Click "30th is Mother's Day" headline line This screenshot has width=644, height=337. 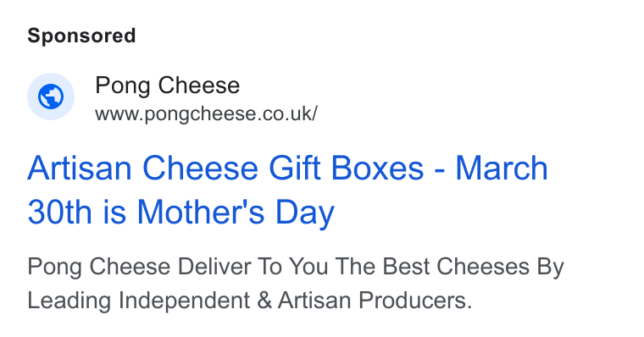181,212
